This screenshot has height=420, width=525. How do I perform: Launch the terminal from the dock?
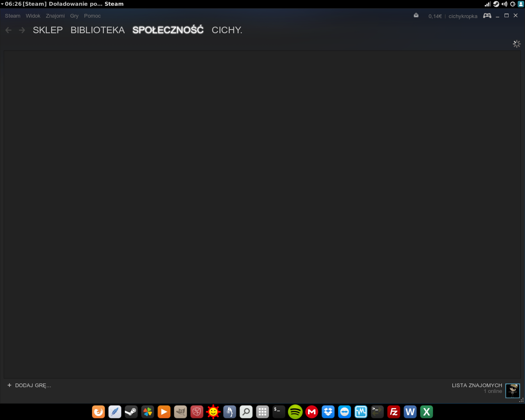tap(279, 411)
